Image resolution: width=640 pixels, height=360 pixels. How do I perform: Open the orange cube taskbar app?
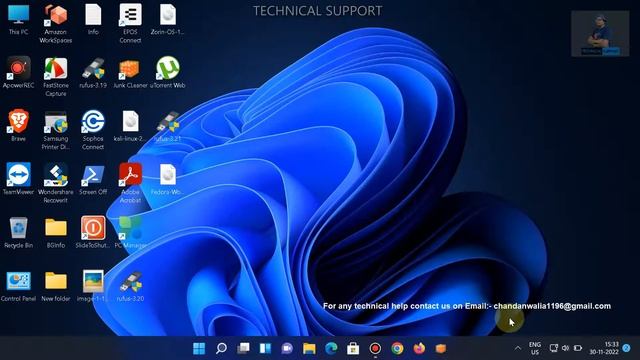[x=441, y=348]
